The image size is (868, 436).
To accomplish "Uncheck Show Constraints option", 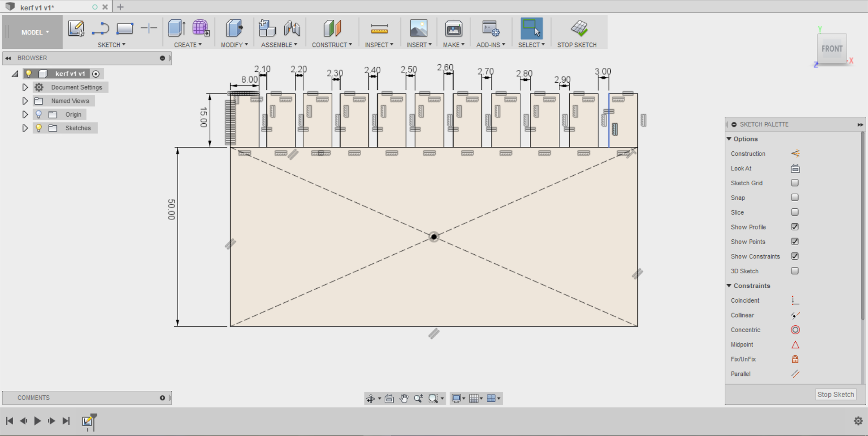I will 795,256.
